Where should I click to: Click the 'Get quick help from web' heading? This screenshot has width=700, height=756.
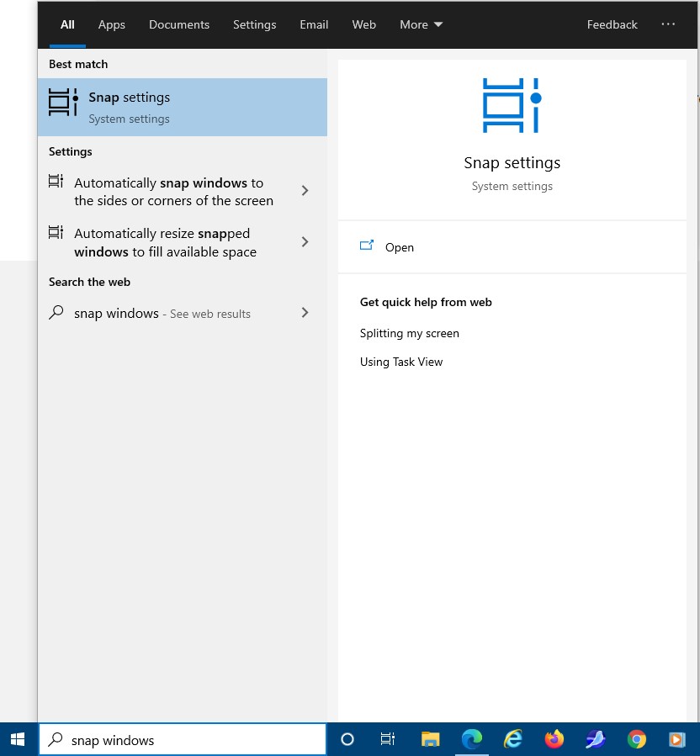(426, 302)
